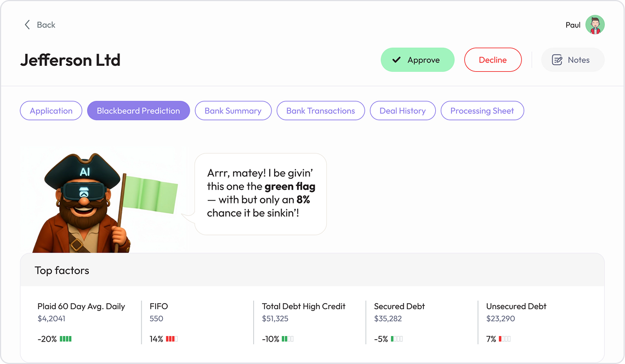This screenshot has height=364, width=625.
Task: Open the Deal History tab
Action: [402, 110]
